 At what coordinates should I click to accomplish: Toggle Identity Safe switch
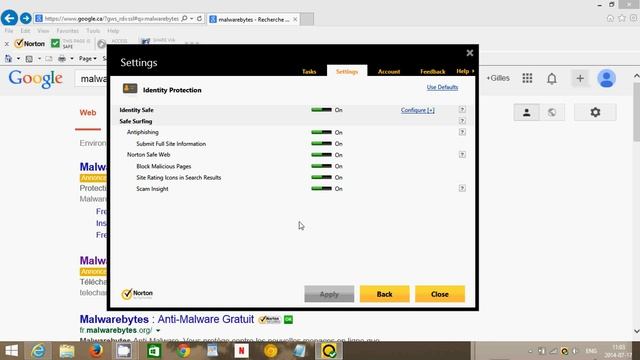[321, 110]
